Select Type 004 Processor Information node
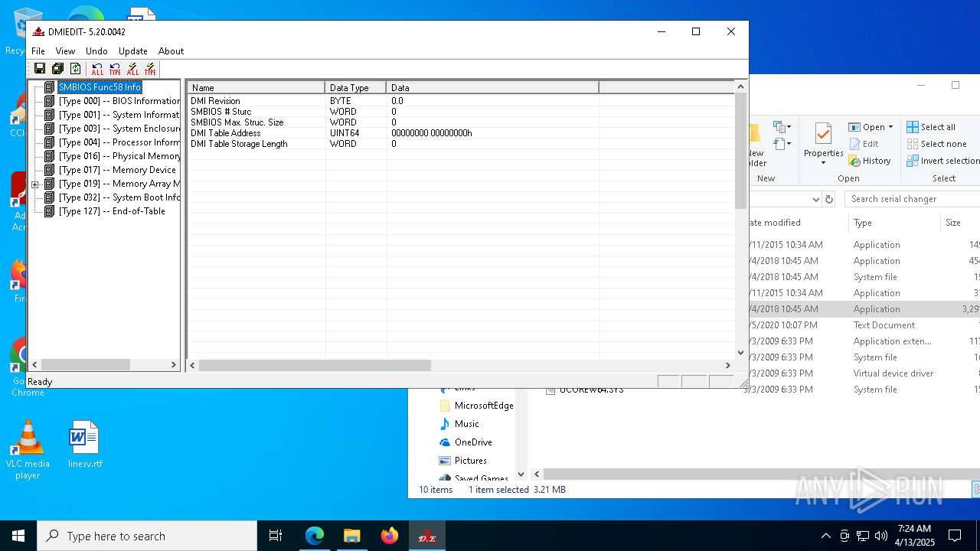 click(119, 142)
